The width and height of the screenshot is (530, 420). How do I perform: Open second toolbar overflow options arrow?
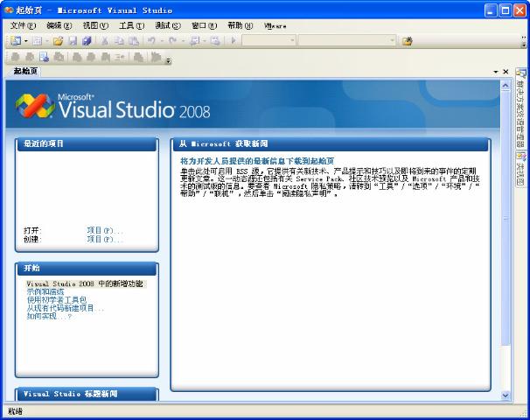[x=168, y=61]
